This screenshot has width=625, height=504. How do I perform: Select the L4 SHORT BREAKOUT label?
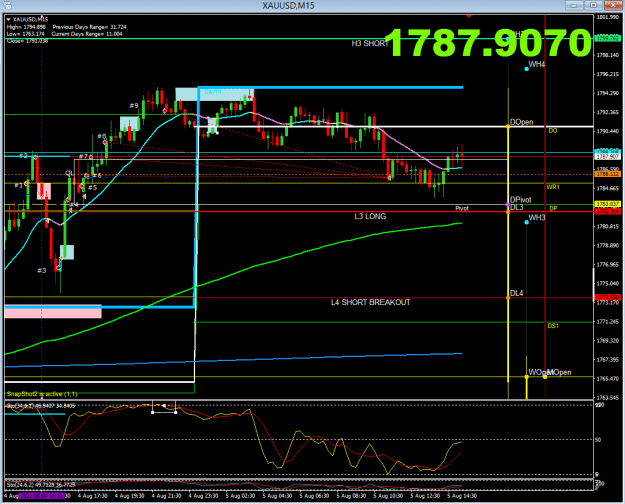pyautogui.click(x=371, y=302)
